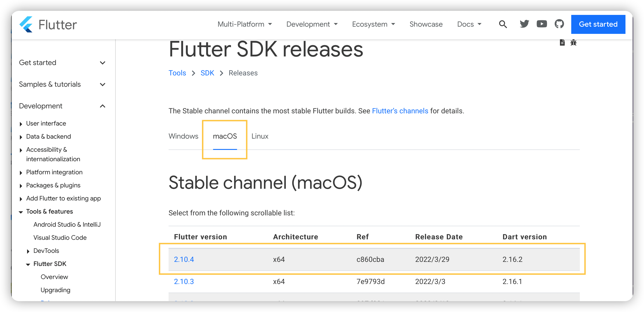Image resolution: width=644 pixels, height=312 pixels.
Task: Switch to the Windows tab
Action: tap(183, 136)
